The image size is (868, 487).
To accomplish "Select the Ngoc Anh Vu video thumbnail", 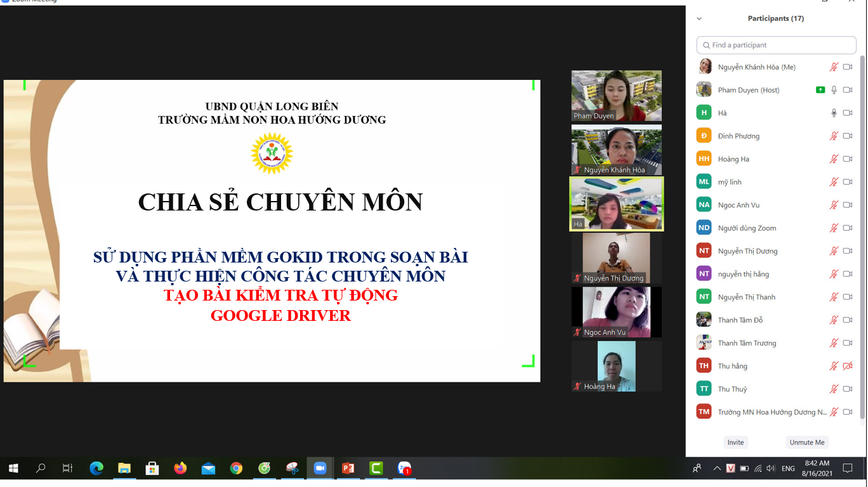I will [616, 312].
